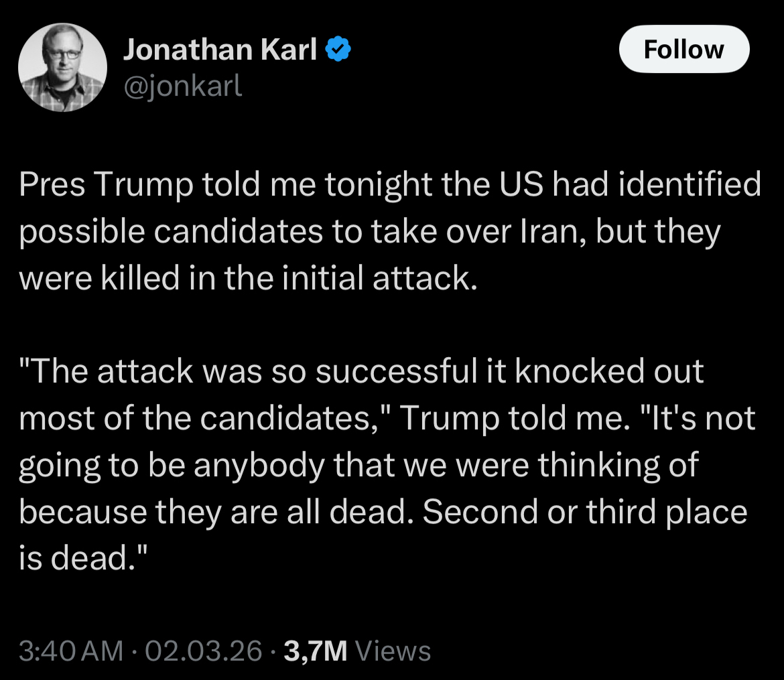
Task: Click the tweet's first paragraph text
Action: pos(389,231)
